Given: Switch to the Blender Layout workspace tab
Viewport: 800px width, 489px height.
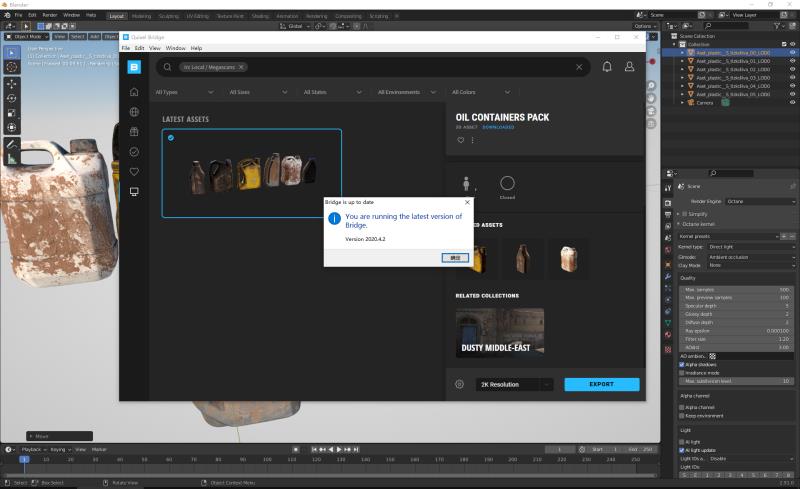Looking at the screenshot, I should tap(116, 16).
